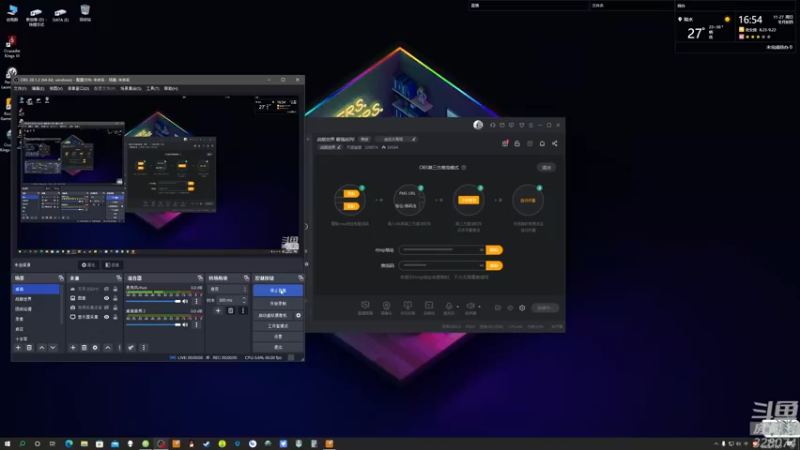Adjust the transition duration stepper arrows

(244, 300)
